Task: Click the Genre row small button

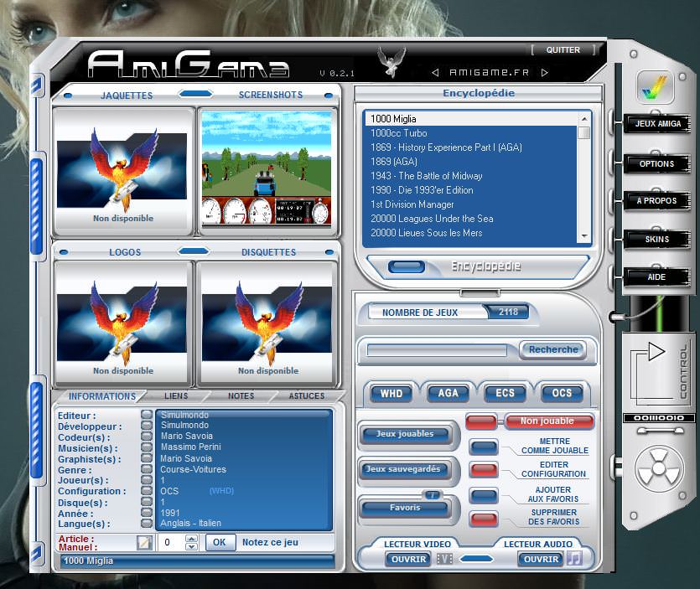Action: [147, 468]
